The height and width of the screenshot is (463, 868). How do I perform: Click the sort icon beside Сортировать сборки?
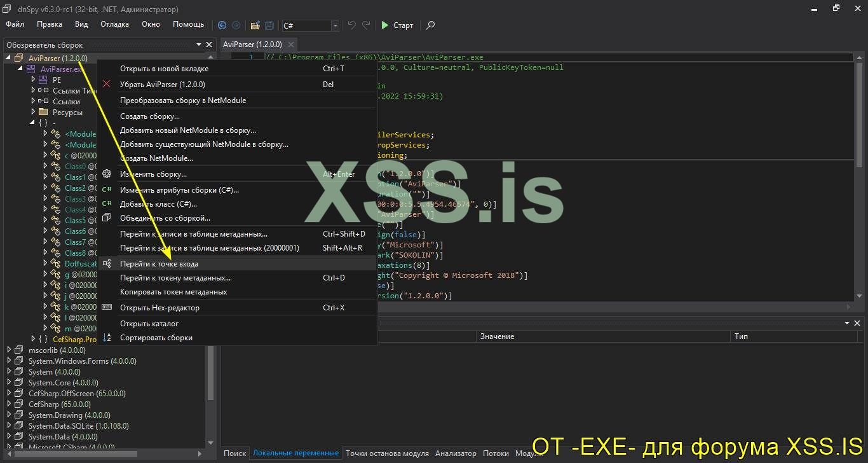107,338
